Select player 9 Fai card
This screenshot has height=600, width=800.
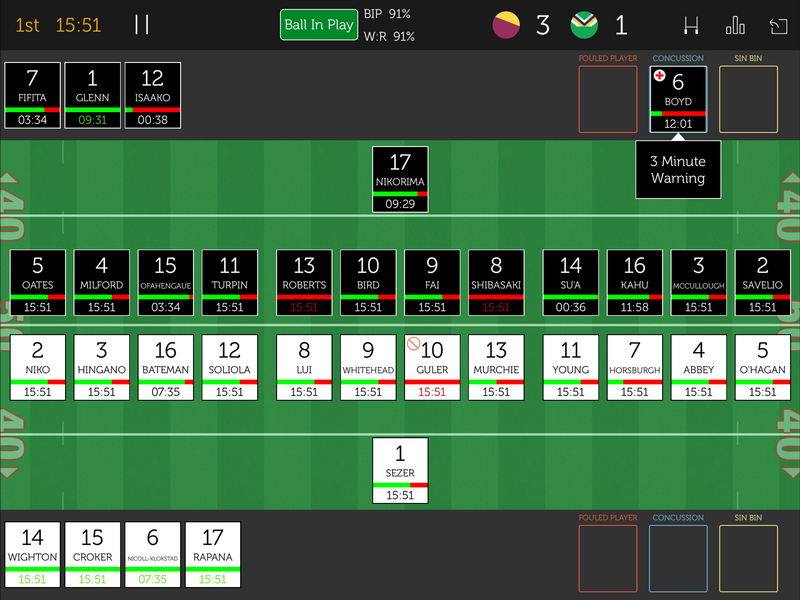432,283
